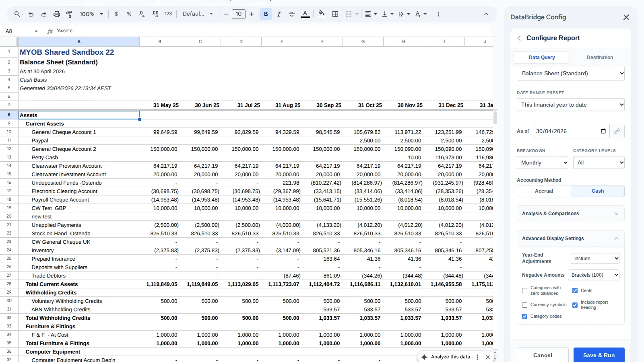
Task: Open the date range preset dropdown
Action: (x=571, y=105)
